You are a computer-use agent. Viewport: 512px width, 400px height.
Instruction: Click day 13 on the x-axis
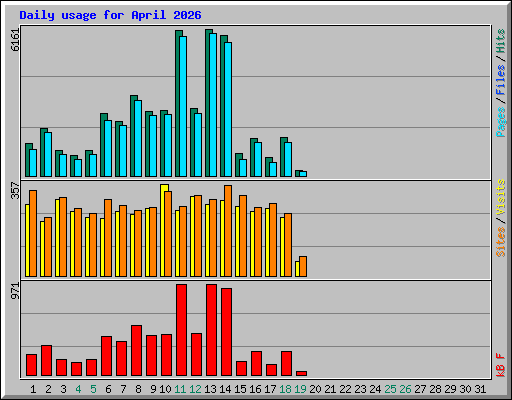(x=210, y=389)
